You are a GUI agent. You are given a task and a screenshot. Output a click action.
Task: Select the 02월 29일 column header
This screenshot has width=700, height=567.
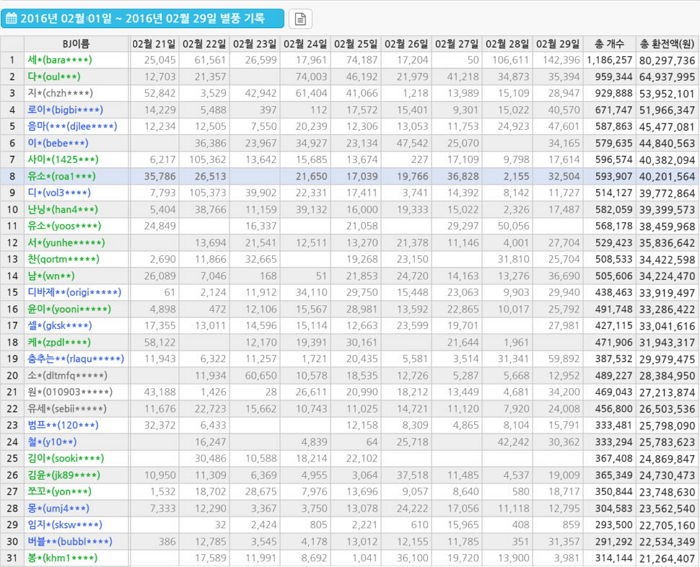coord(558,44)
